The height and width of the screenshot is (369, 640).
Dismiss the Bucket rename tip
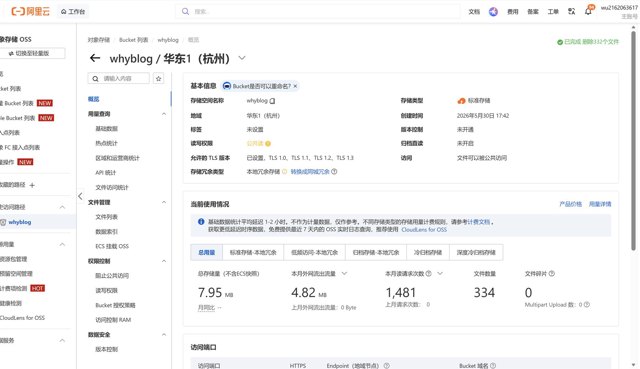coord(295,86)
